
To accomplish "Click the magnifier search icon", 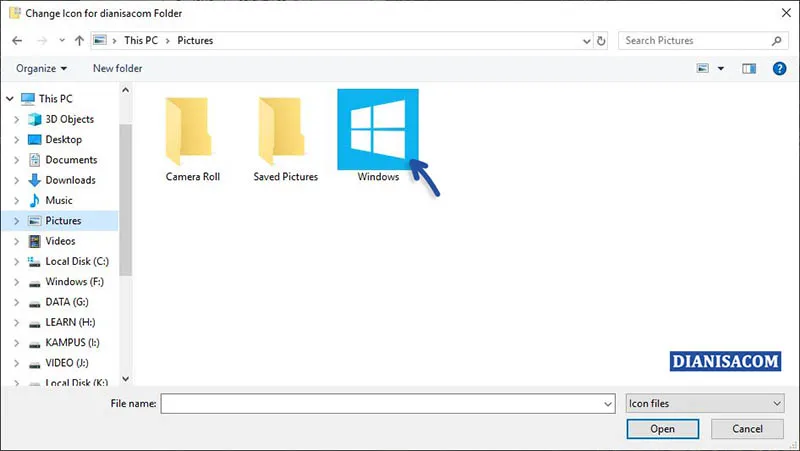I will coord(776,41).
